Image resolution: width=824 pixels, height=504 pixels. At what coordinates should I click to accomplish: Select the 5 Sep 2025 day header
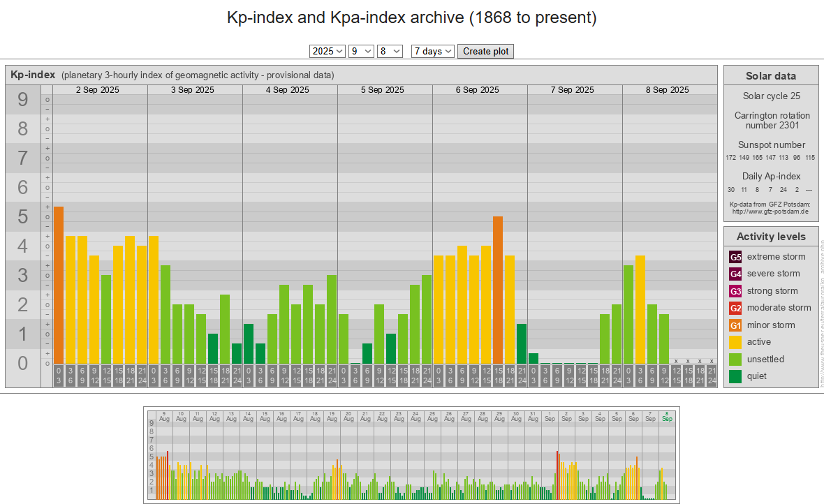(x=382, y=90)
